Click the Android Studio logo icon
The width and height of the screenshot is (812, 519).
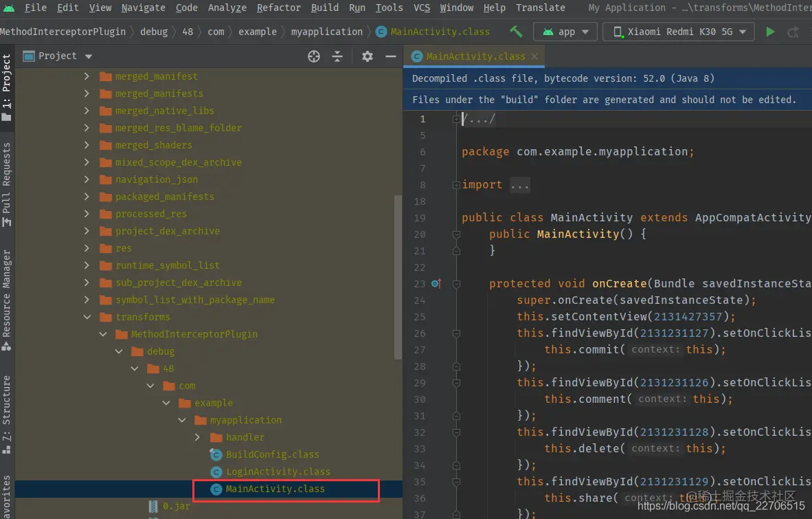point(9,8)
